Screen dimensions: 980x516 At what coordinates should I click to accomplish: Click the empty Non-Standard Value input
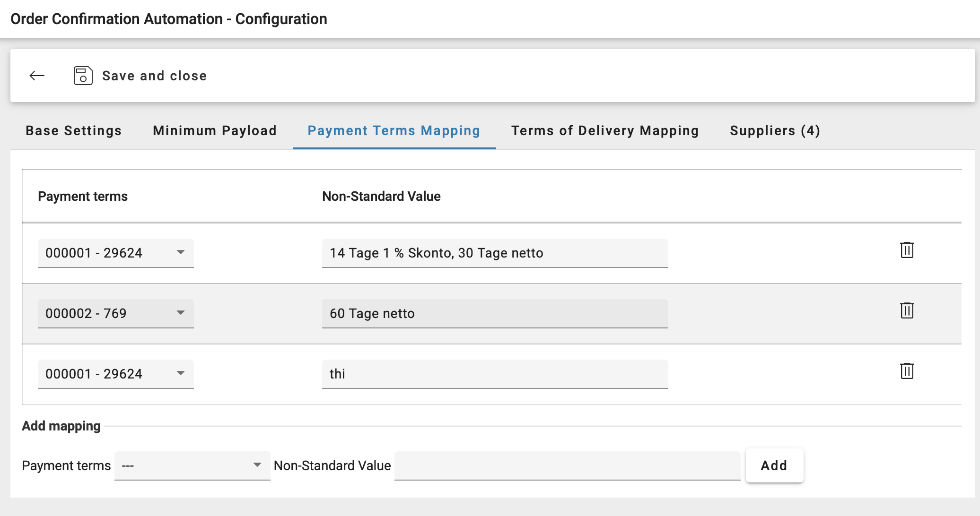(x=567, y=465)
